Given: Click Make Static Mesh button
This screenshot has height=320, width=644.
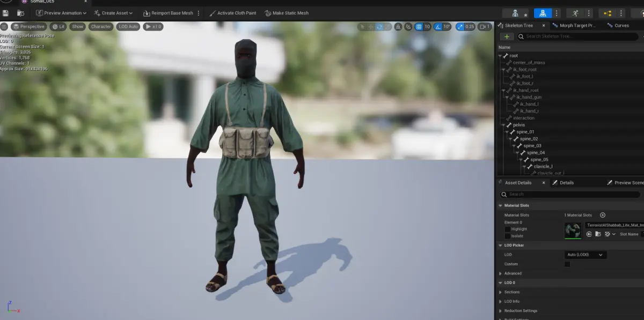Looking at the screenshot, I should (287, 13).
